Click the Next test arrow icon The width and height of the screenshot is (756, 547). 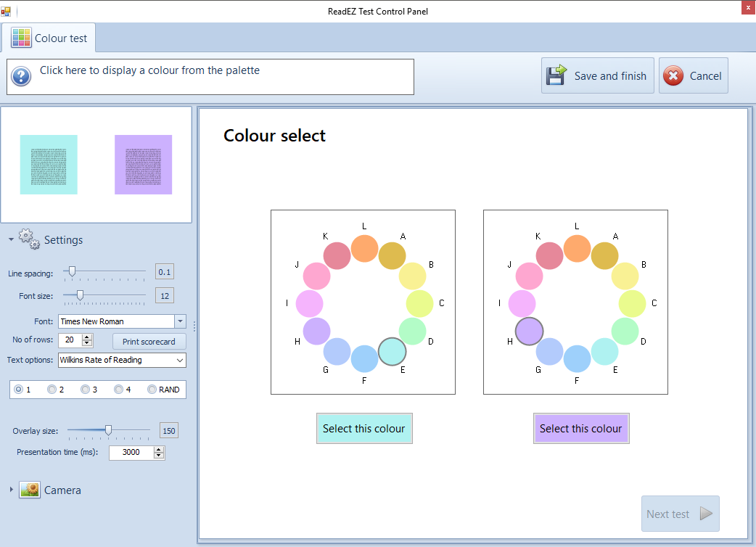[705, 514]
